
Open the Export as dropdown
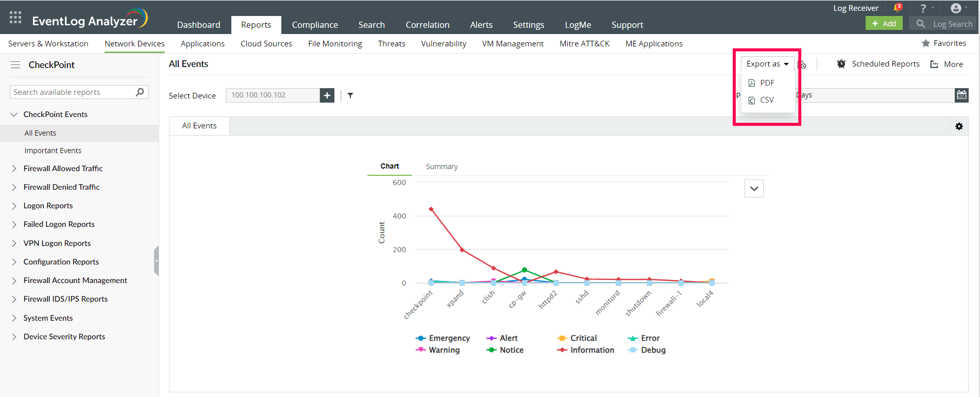pos(767,64)
